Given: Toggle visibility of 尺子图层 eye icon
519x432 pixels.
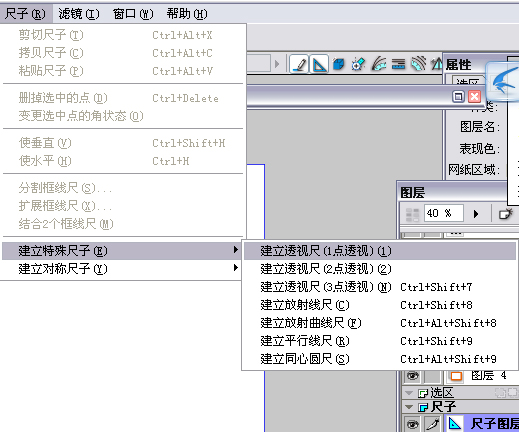Looking at the screenshot, I should 413,424.
